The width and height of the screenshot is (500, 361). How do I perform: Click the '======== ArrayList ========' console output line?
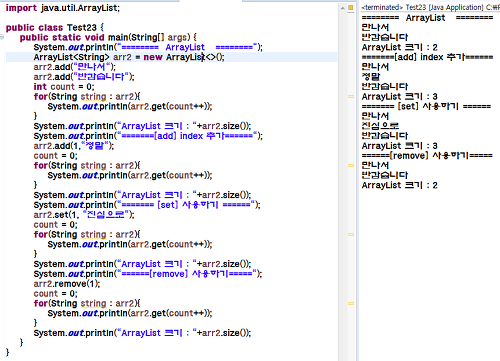(427, 18)
